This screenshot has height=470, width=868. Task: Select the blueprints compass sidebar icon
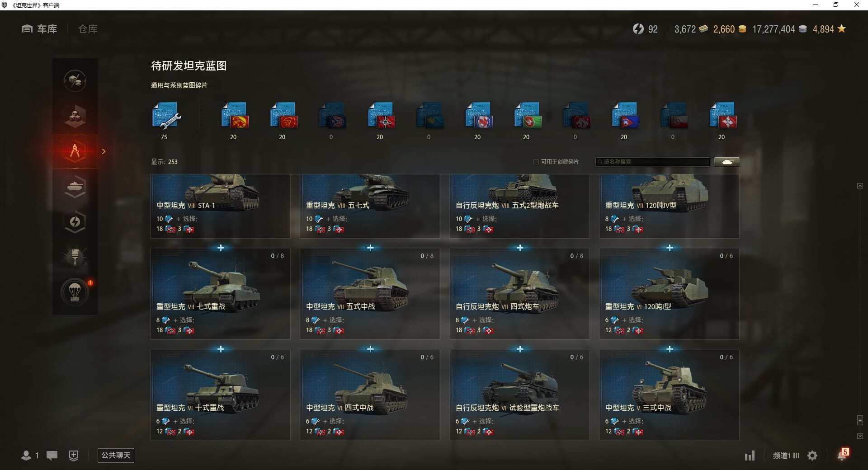click(x=75, y=151)
